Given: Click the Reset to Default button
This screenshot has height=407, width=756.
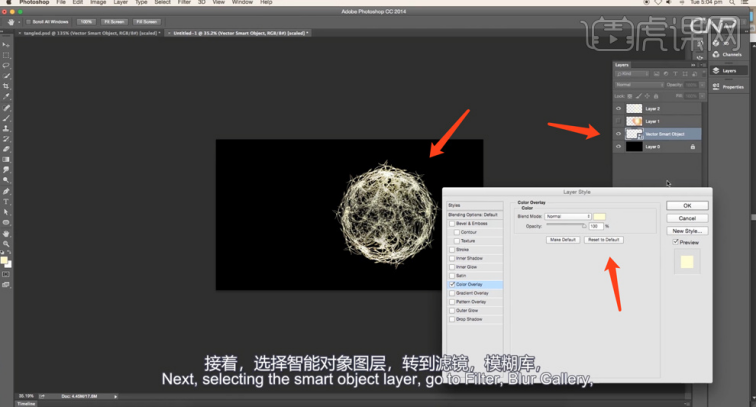Looking at the screenshot, I should [604, 240].
